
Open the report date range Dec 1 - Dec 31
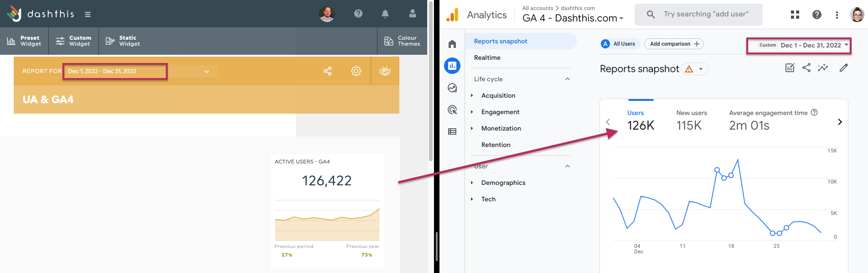115,71
